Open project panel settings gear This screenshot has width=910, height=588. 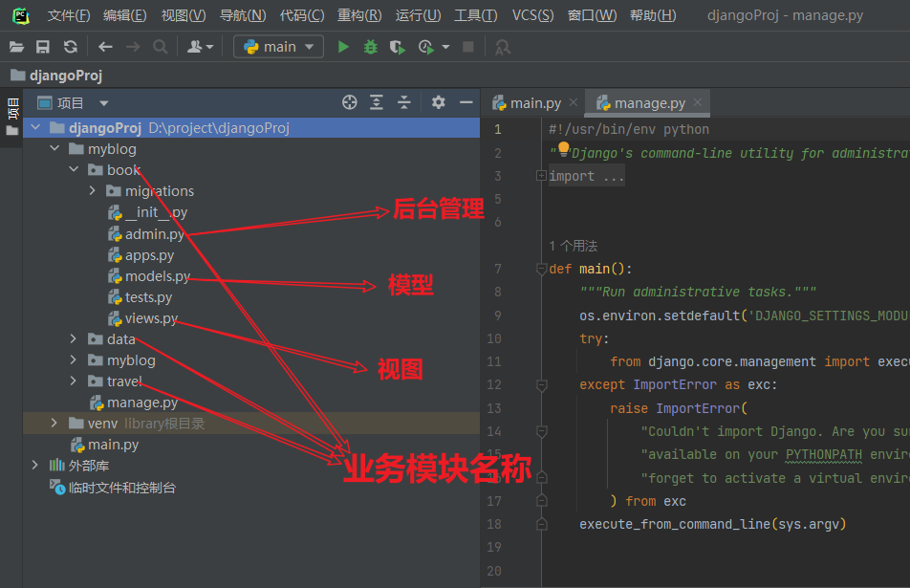pyautogui.click(x=438, y=102)
